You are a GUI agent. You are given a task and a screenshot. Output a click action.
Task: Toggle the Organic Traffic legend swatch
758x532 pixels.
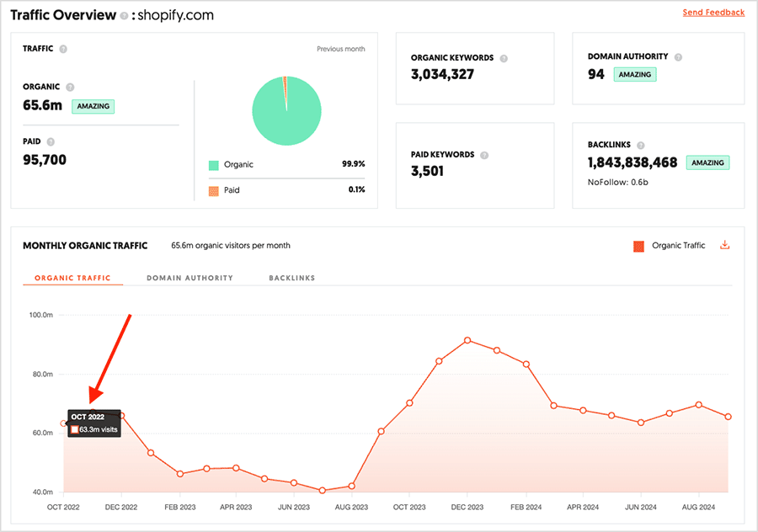pyautogui.click(x=638, y=246)
